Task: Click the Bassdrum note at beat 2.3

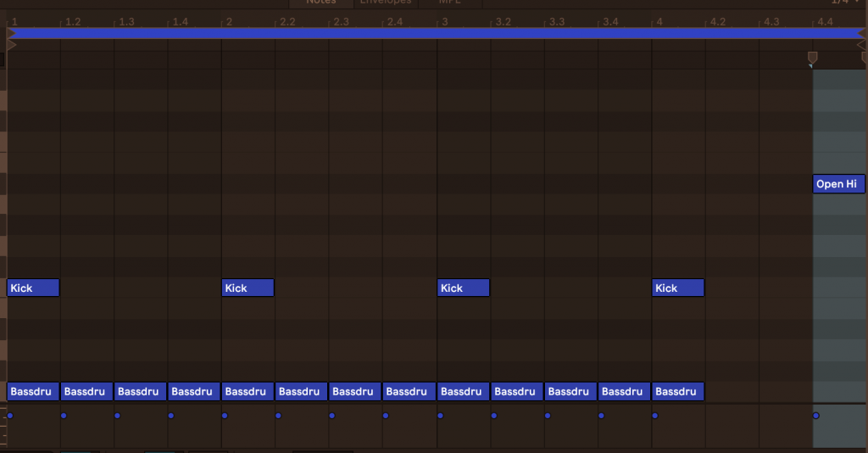Action: (x=355, y=392)
